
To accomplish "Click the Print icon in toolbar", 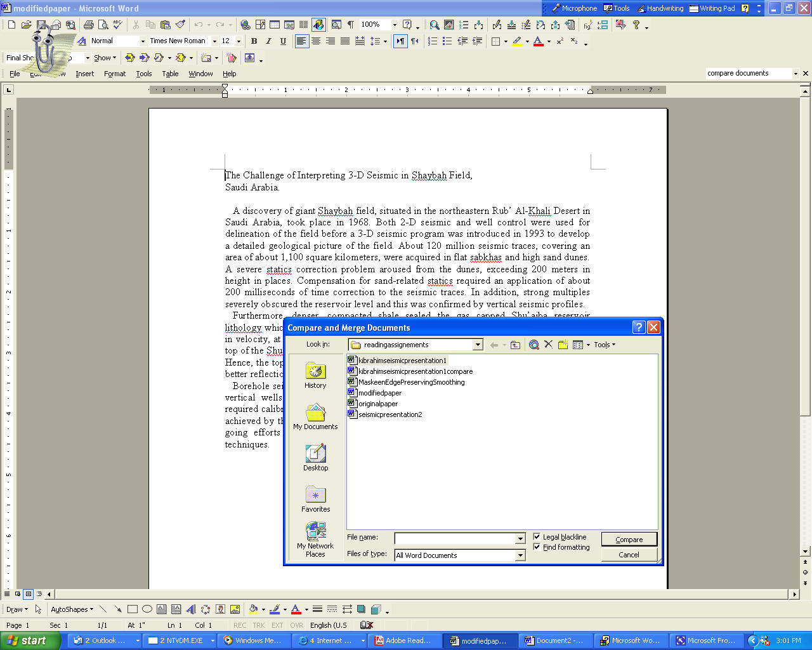I will pyautogui.click(x=88, y=25).
